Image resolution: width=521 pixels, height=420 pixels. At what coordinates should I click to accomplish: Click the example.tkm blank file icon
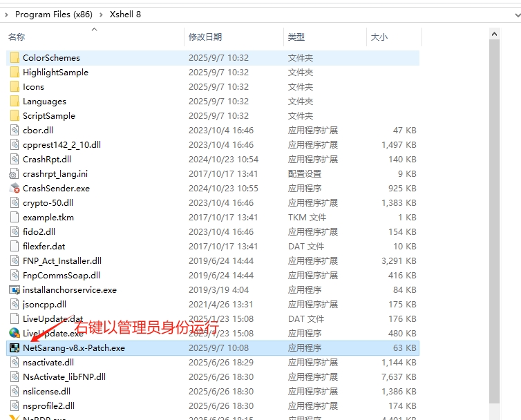[x=15, y=218]
